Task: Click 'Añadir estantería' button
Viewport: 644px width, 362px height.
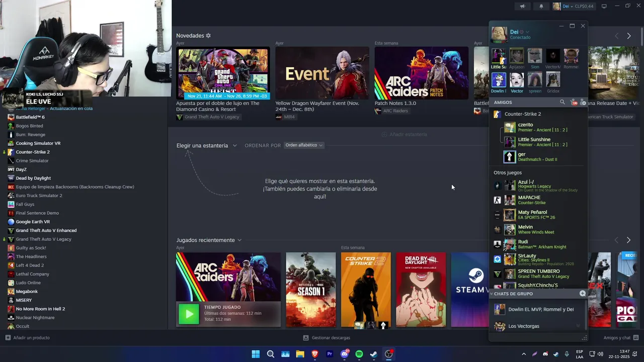Action: click(x=404, y=134)
